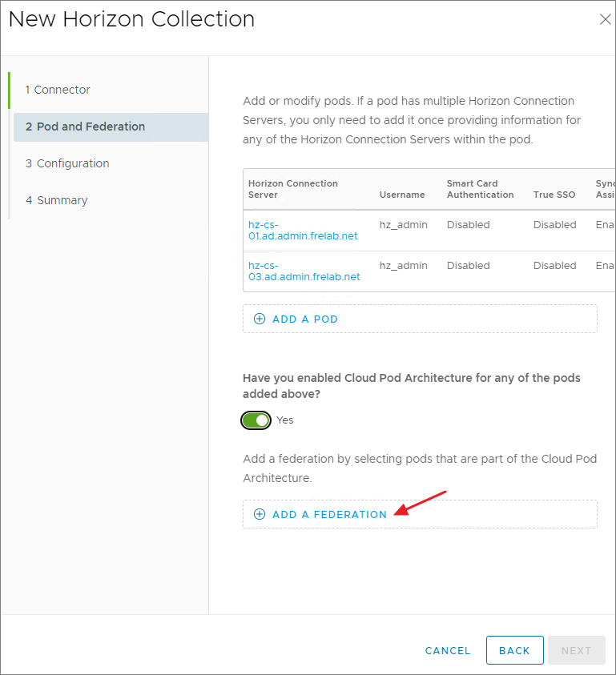Screen dimensions: 616x675
Task: Click the Username column header
Action: point(402,195)
